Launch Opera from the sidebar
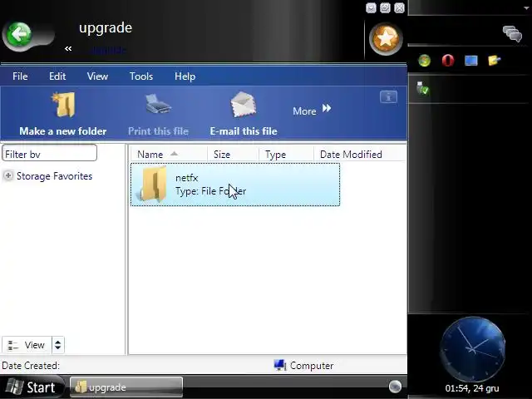Screen dimensions: 532x399 coord(448,61)
